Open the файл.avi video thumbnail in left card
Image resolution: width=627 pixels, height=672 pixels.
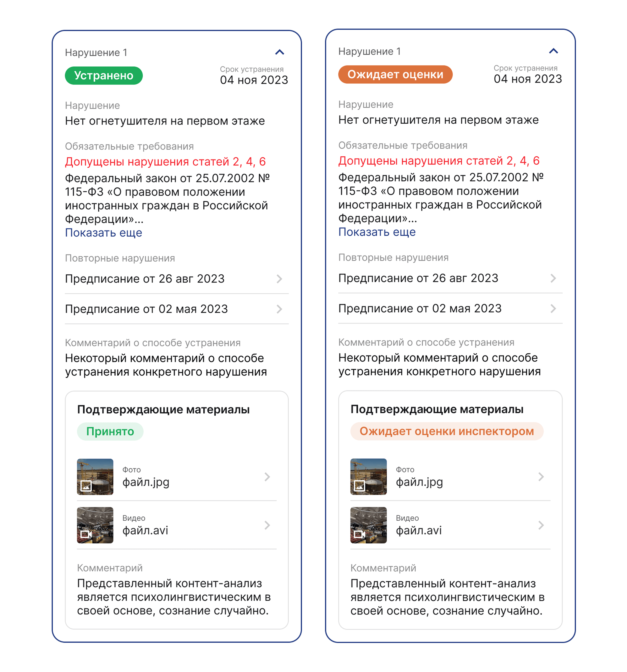click(x=95, y=525)
